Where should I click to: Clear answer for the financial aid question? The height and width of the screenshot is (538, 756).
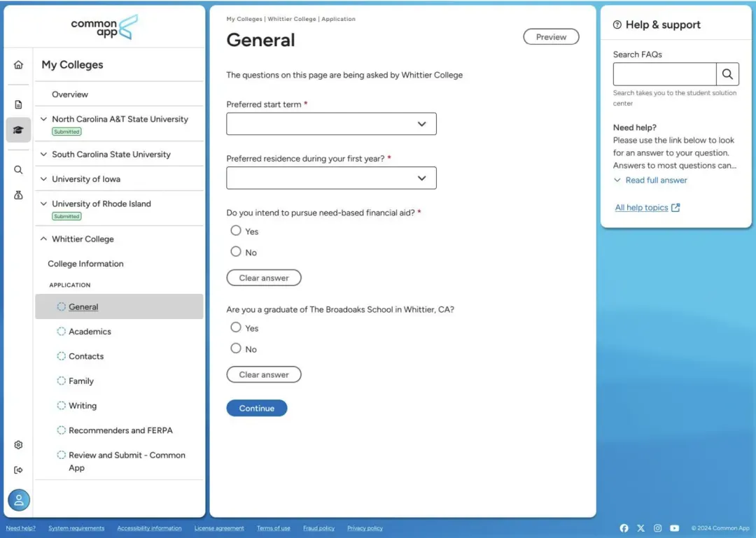coord(264,278)
